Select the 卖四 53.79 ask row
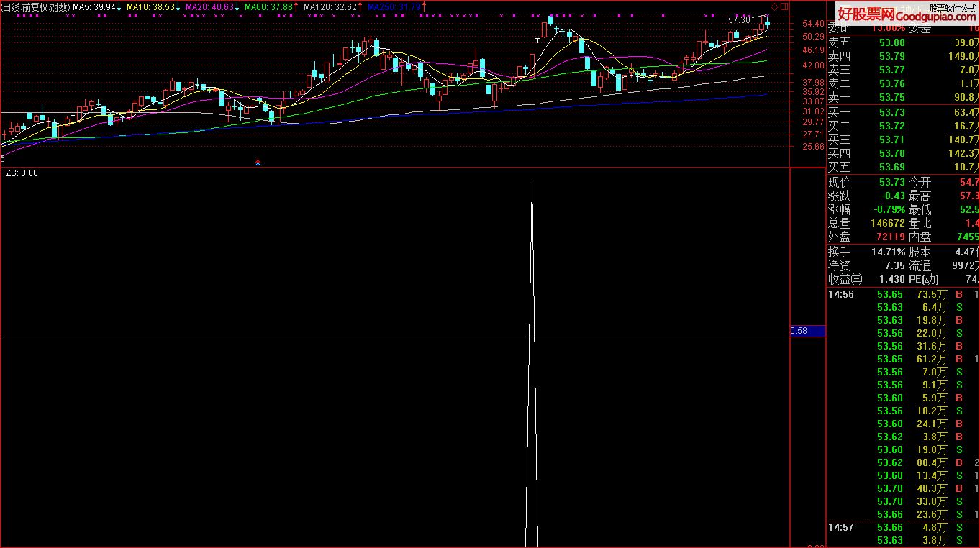Viewport: 980px width, 548px height. tap(903, 57)
